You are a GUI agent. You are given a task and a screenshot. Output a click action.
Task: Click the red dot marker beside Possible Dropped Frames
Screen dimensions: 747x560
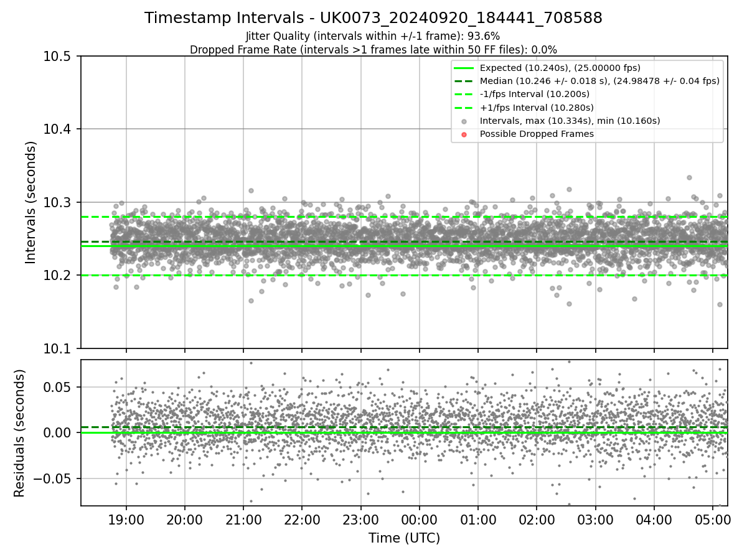(464, 134)
